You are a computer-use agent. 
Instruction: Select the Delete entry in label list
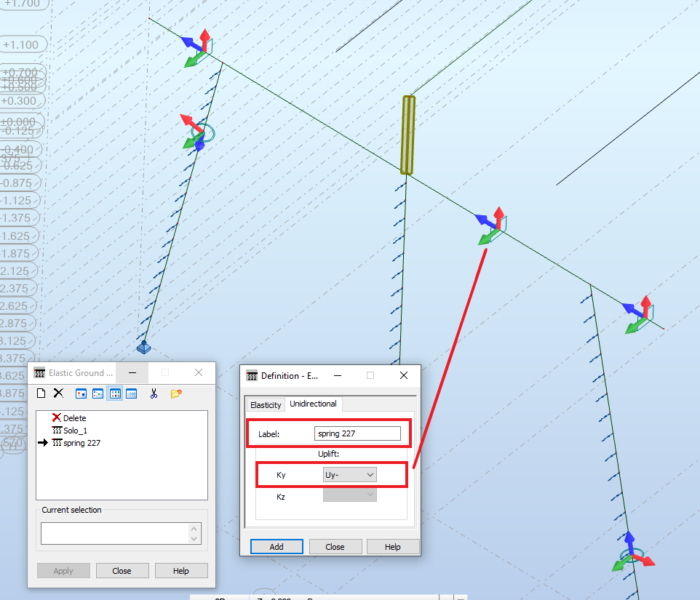(x=69, y=418)
